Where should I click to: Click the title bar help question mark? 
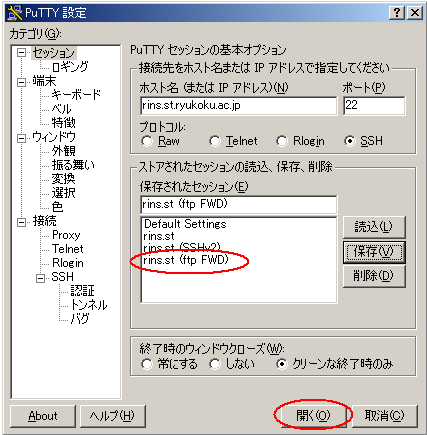396,13
